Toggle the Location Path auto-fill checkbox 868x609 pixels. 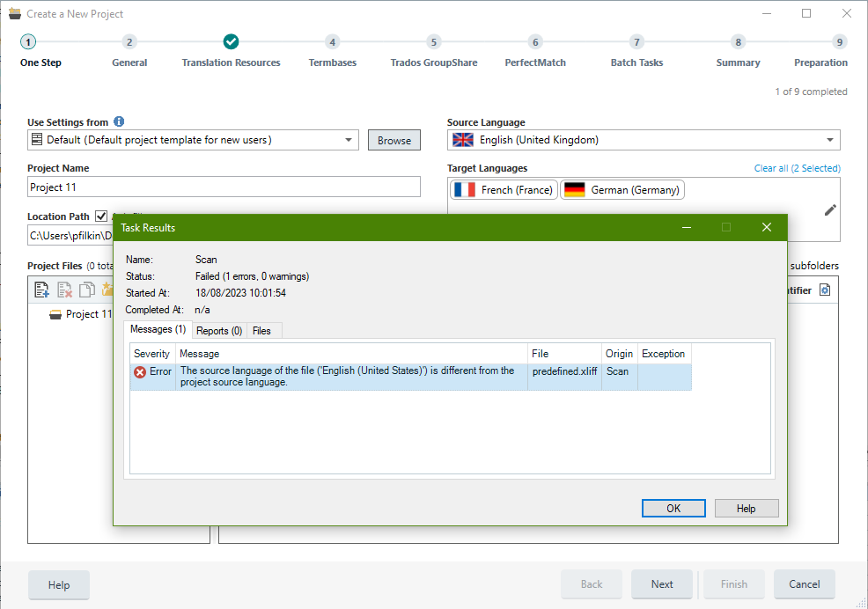pos(101,216)
